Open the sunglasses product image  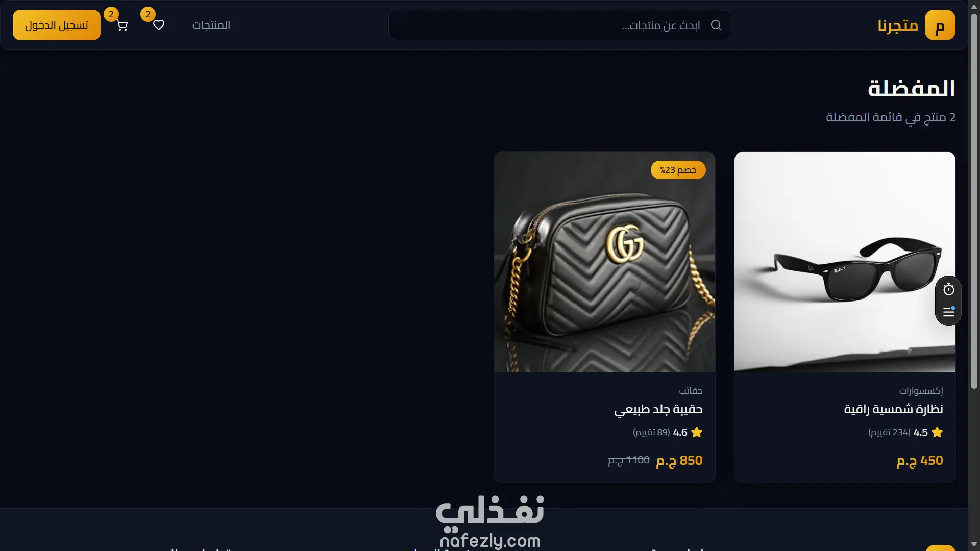point(845,262)
